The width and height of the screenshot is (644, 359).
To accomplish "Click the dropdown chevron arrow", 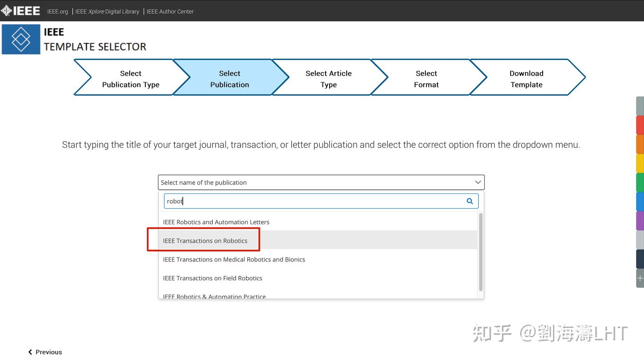I will [x=478, y=182].
